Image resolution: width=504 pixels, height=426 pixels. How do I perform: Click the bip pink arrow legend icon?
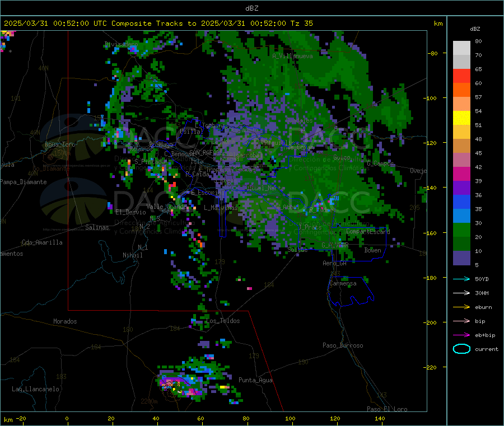tap(461, 321)
